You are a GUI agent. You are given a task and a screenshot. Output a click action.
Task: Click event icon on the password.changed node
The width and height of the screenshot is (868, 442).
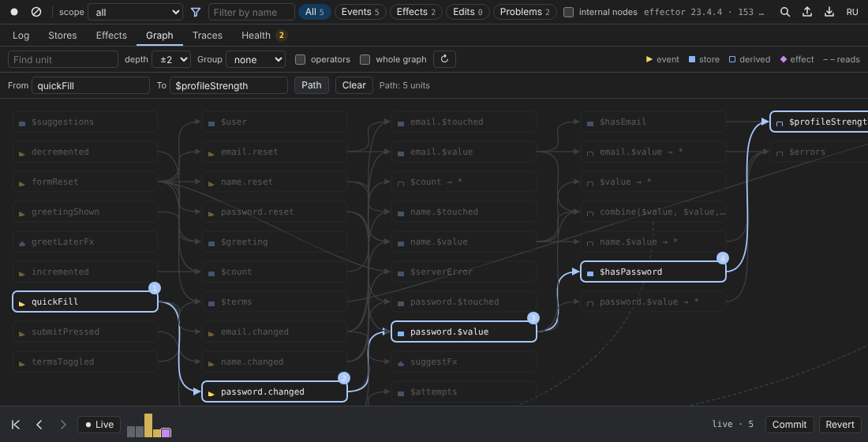[x=211, y=393]
